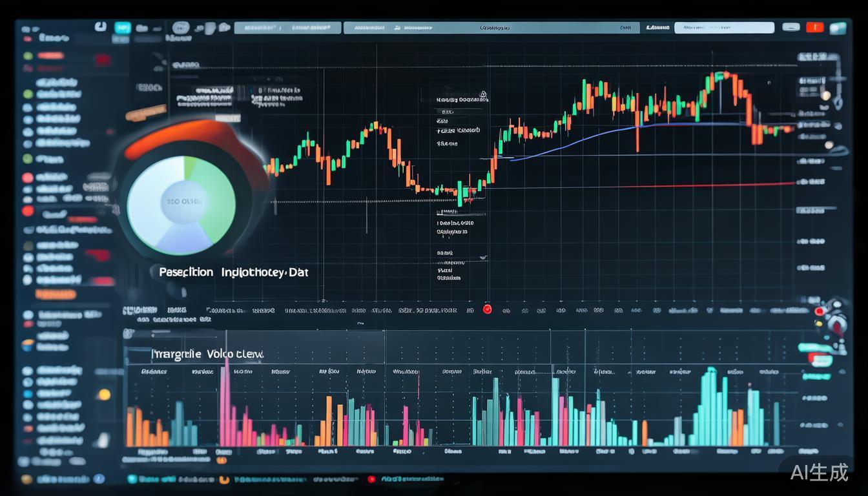
Task: Click the light search field at top-right
Action: (x=723, y=28)
